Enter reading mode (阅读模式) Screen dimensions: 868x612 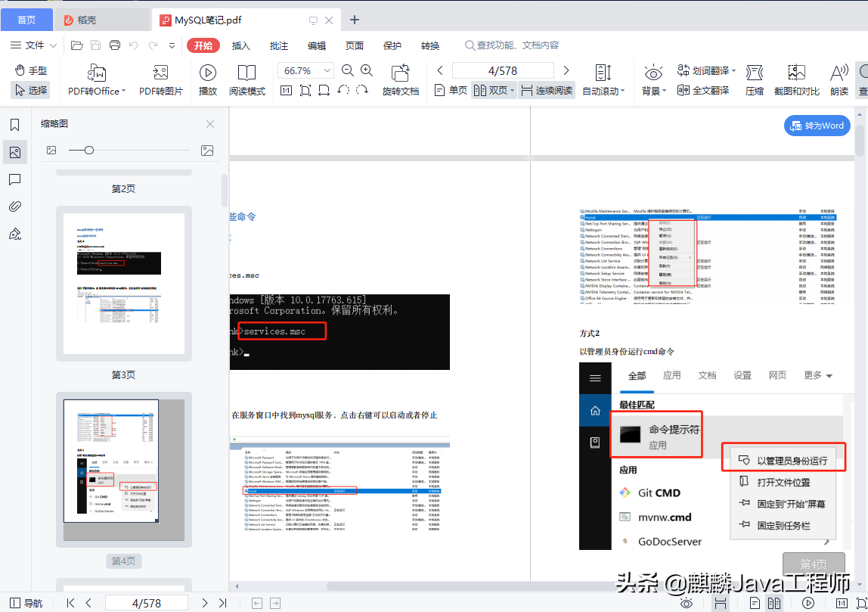247,80
